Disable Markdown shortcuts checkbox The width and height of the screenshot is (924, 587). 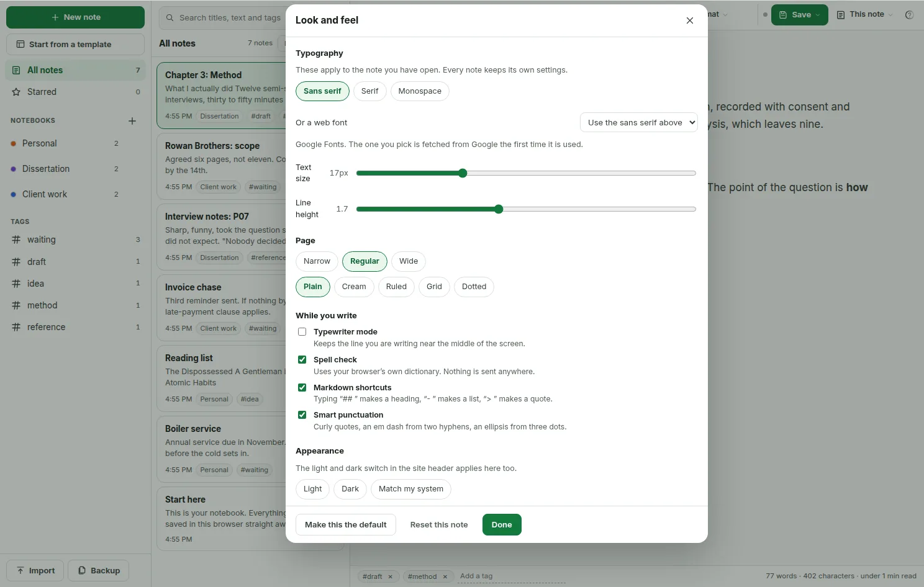(302, 388)
